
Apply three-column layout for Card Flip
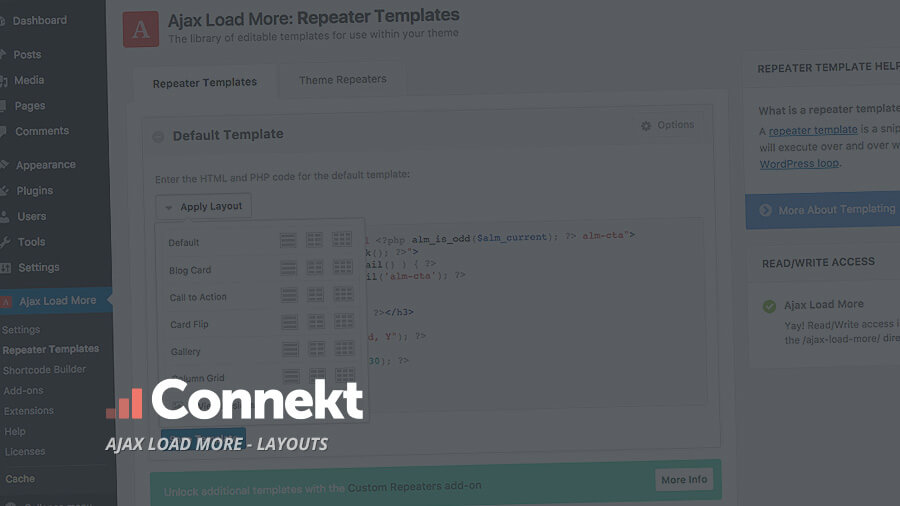344,321
